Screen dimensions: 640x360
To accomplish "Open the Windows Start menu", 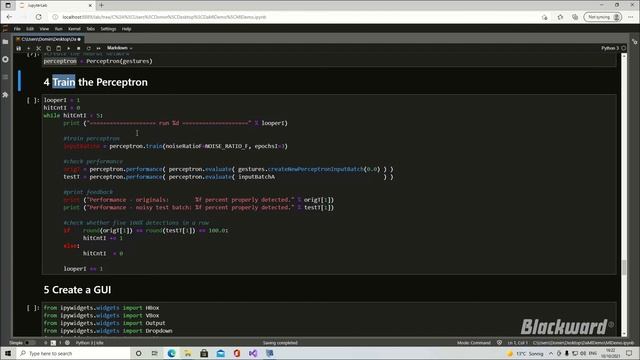I will [x=8, y=353].
